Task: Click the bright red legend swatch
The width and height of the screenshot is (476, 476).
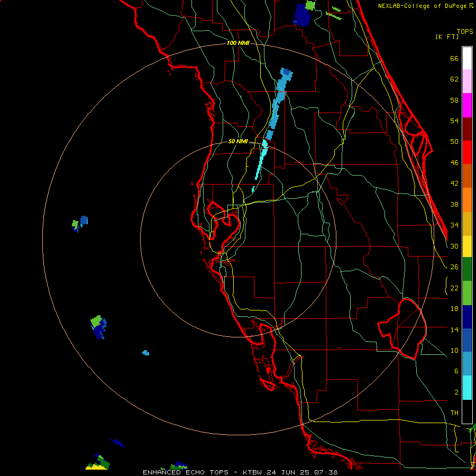Action: tap(467, 152)
